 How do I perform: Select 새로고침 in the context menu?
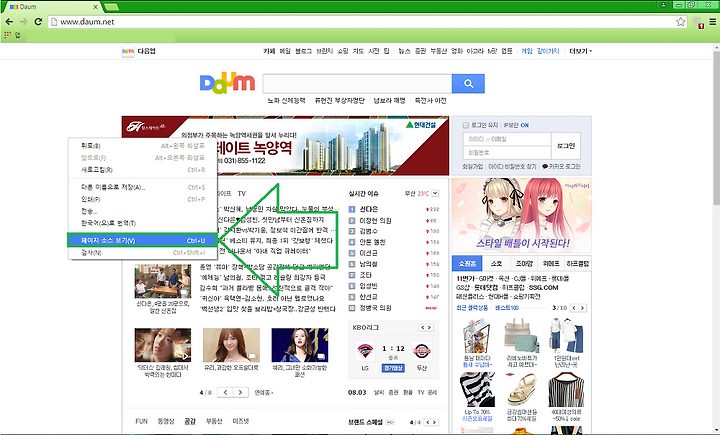pos(142,169)
